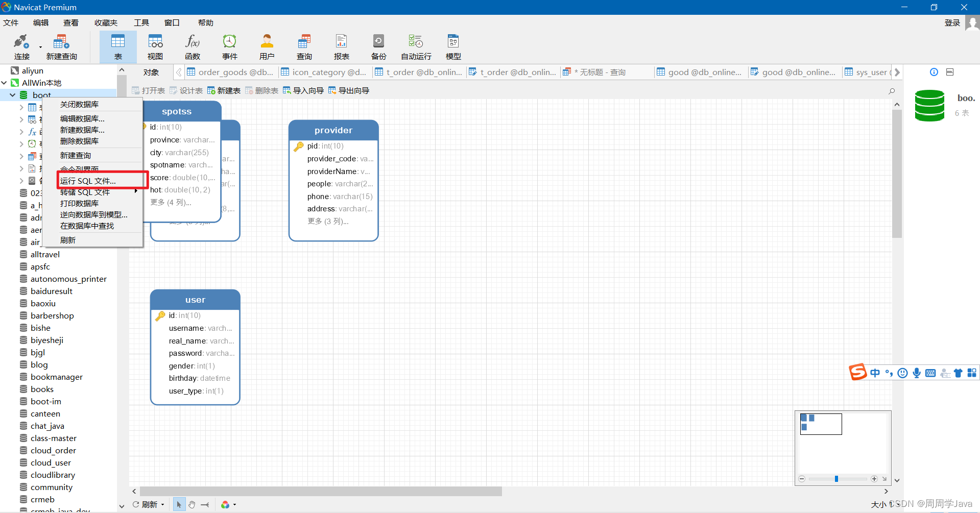Open the 报表 report toolbar icon

[x=342, y=47]
